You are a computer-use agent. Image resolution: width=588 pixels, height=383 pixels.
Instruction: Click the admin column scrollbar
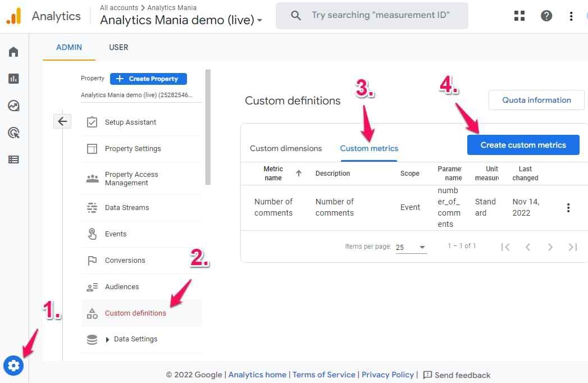(208, 127)
